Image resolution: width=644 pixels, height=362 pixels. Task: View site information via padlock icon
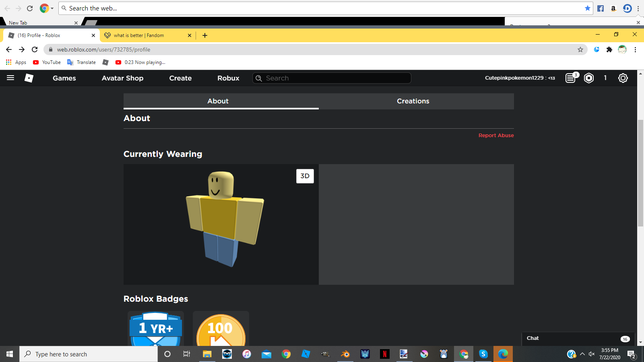(51, 49)
